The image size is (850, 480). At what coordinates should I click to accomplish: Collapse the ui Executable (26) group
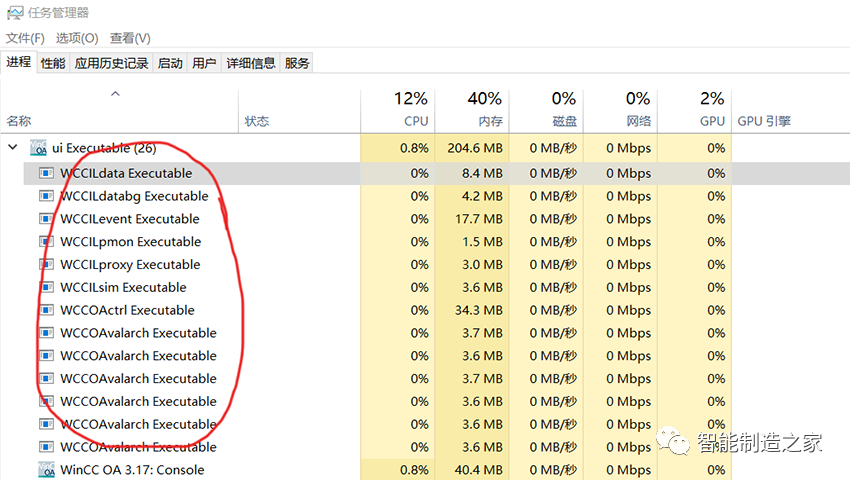[x=13, y=147]
